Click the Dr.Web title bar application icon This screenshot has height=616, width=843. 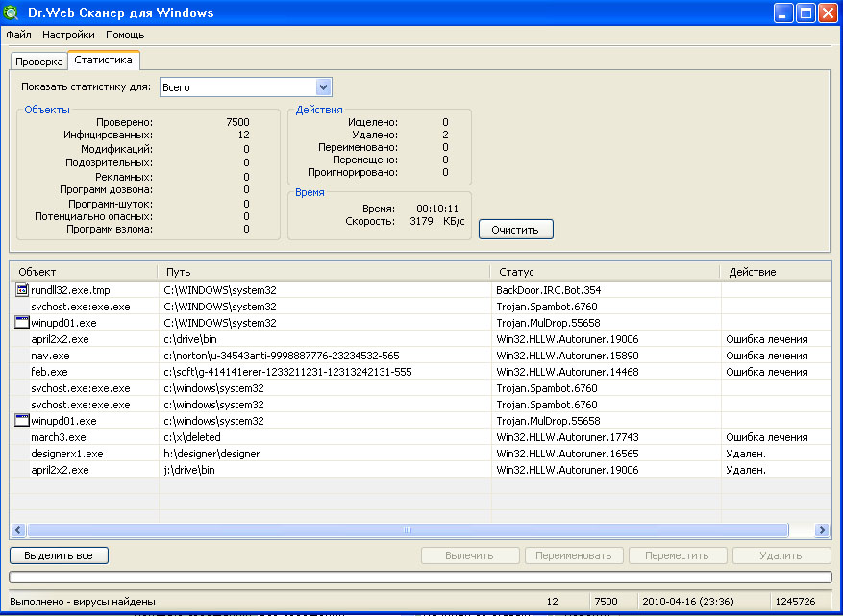pos(12,12)
